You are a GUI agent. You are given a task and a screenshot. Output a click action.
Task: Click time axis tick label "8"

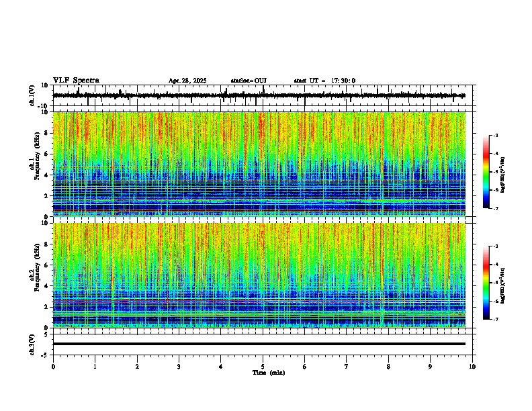[388, 367]
